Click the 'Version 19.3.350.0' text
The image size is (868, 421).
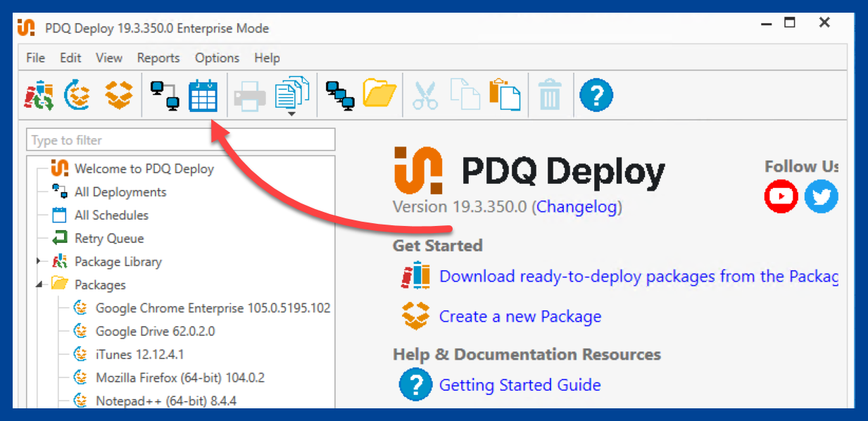pos(461,207)
